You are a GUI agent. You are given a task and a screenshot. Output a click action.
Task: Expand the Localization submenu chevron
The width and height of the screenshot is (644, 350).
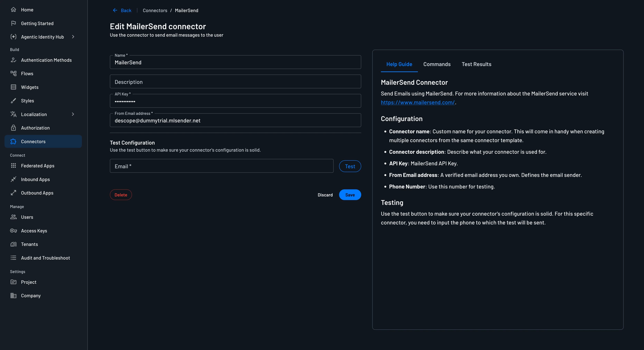[73, 114]
